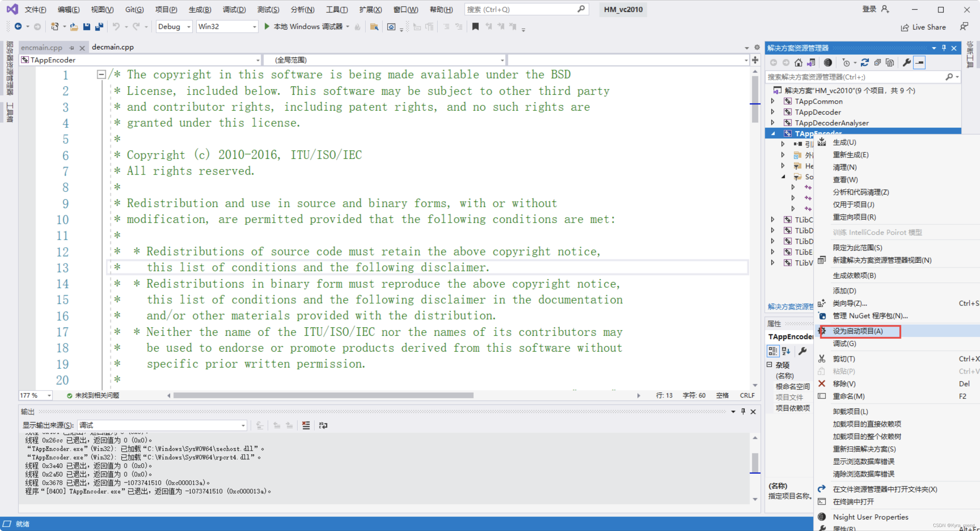Toggle word wrap in Output panel
This screenshot has height=531, width=980.
tap(323, 425)
